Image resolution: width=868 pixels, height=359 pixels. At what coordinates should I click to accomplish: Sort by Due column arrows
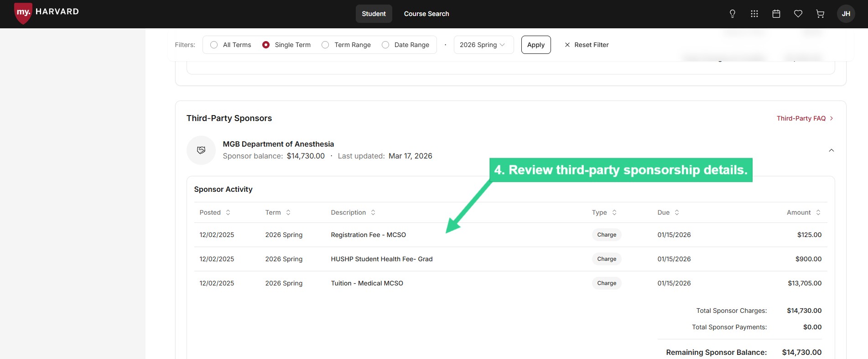(x=677, y=212)
